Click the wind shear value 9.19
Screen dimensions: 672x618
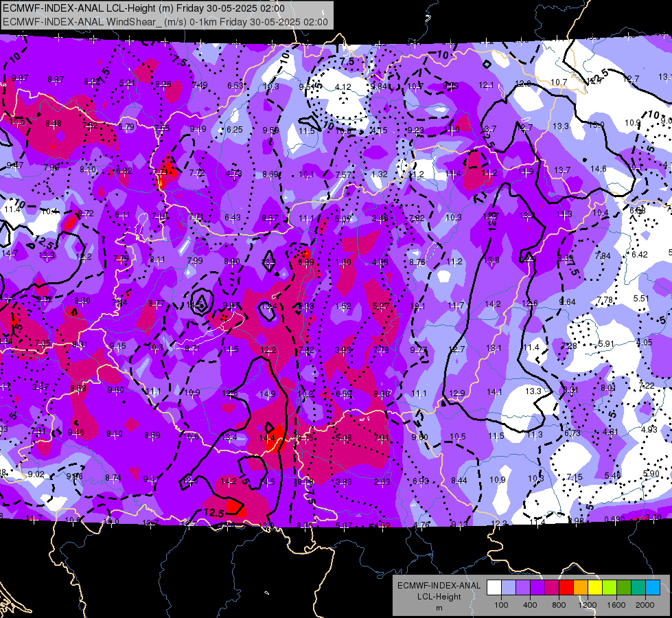(x=198, y=128)
